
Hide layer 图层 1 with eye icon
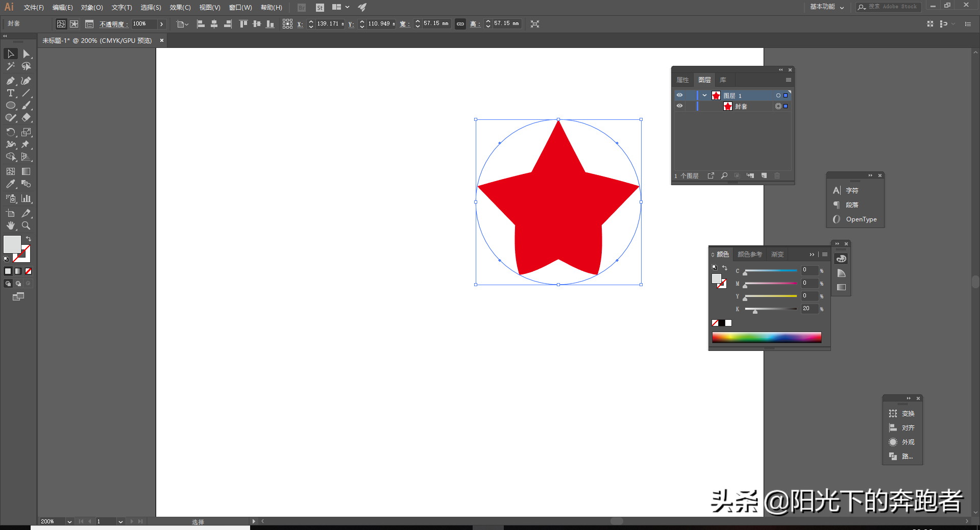tap(679, 95)
